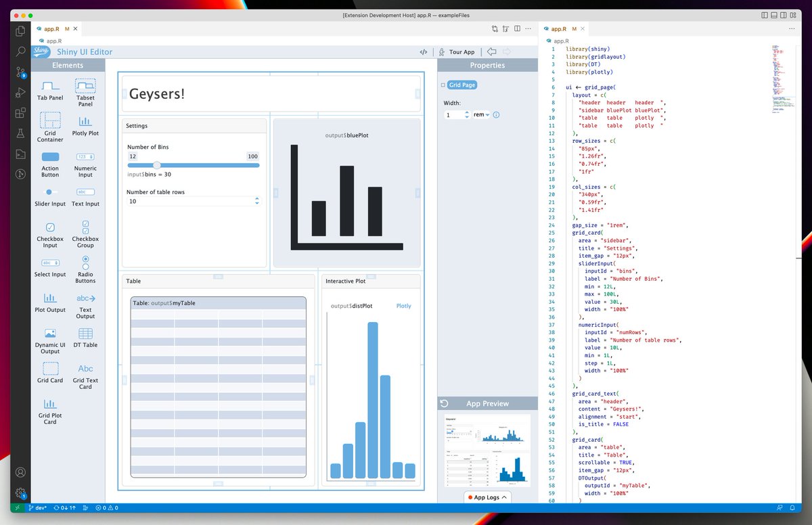The width and height of the screenshot is (812, 525).
Task: Open the Run and Debug view
Action: pyautogui.click(x=21, y=93)
